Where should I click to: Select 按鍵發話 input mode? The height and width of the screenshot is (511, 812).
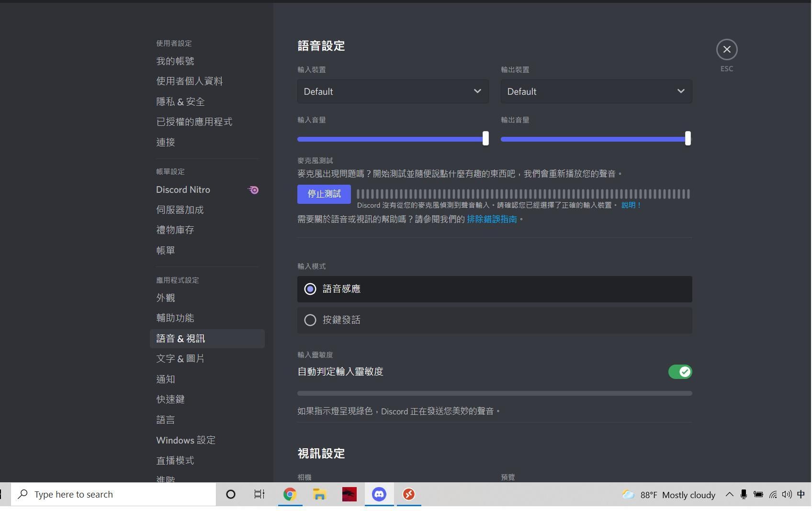496,321
